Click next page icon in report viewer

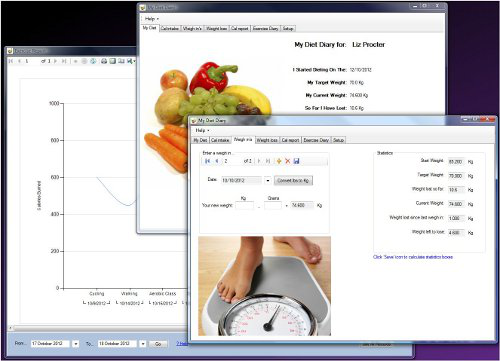point(56,61)
